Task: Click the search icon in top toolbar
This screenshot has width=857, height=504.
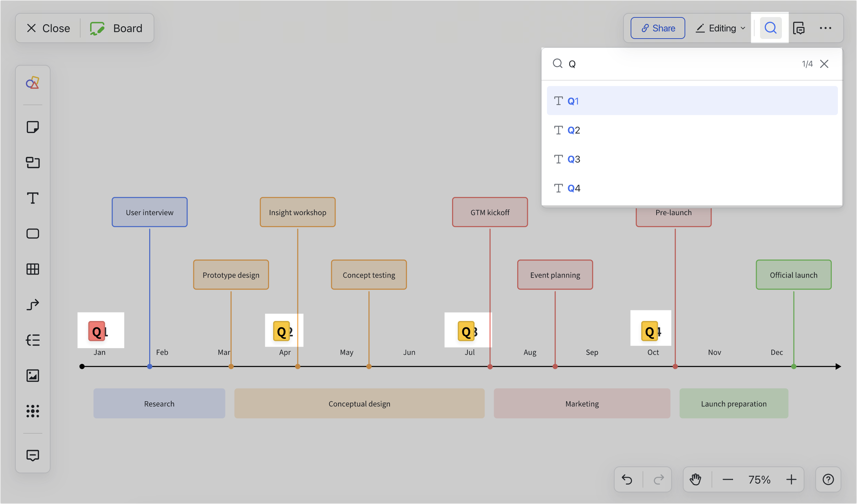Action: coord(771,28)
